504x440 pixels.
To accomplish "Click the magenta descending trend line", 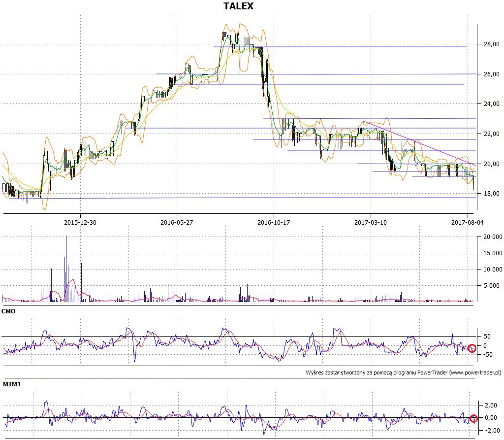I will coord(419,143).
